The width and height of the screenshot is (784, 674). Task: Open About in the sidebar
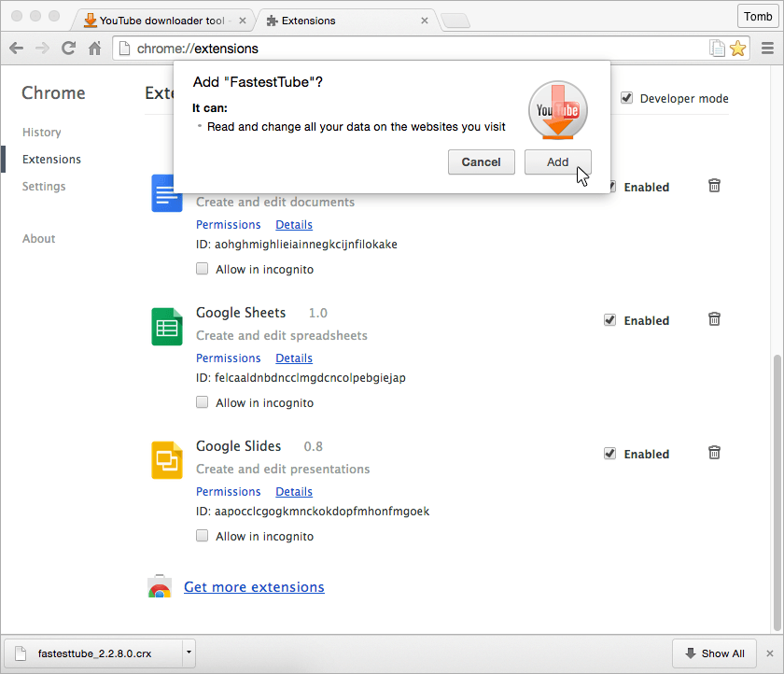pyautogui.click(x=39, y=238)
